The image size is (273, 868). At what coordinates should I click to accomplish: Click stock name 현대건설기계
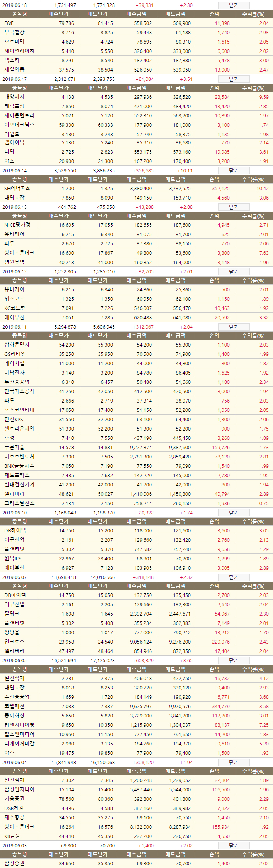19,485
